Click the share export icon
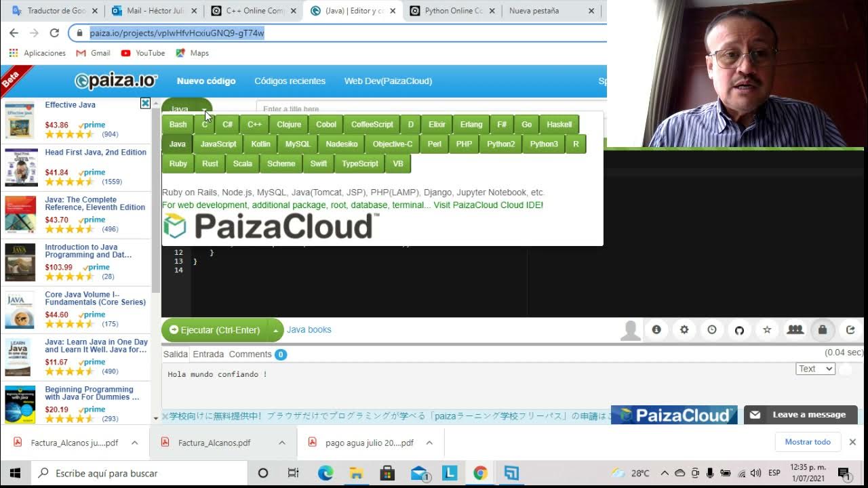This screenshot has height=488, width=868. pyautogui.click(x=850, y=329)
